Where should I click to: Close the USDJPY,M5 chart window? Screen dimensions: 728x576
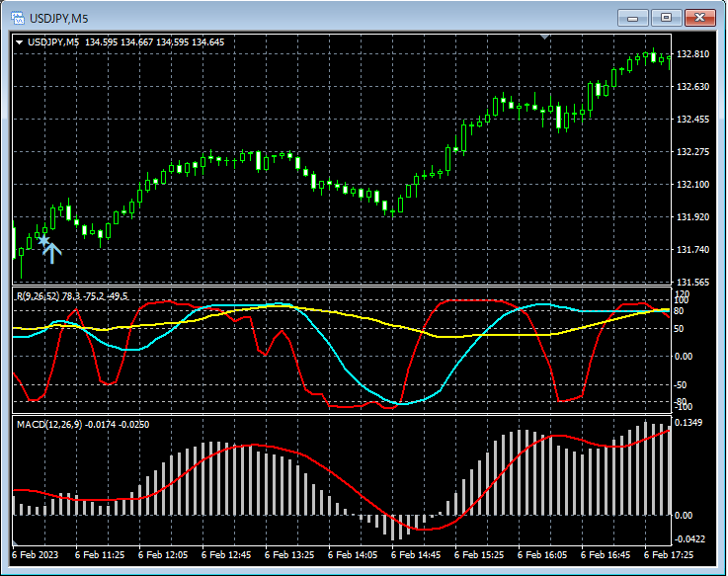(x=700, y=18)
